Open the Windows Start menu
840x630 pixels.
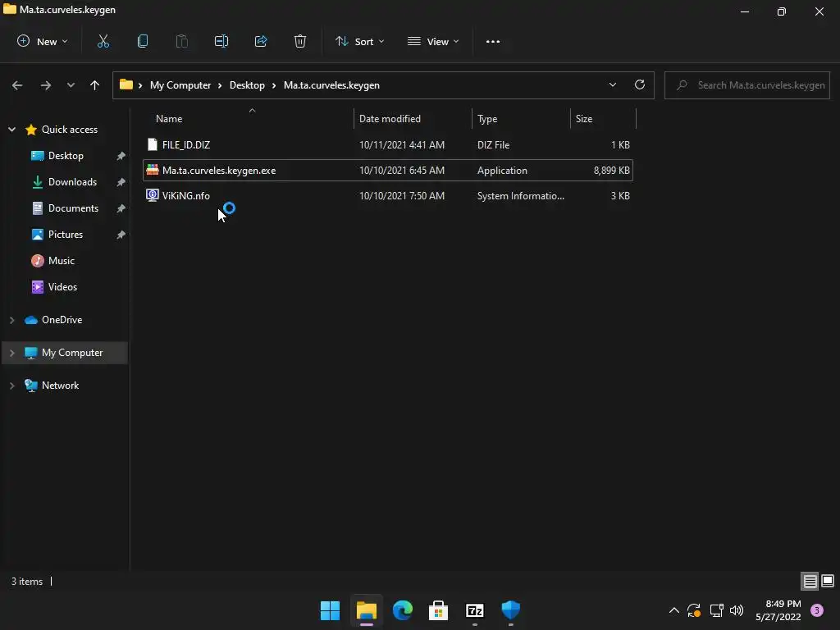pyautogui.click(x=330, y=610)
